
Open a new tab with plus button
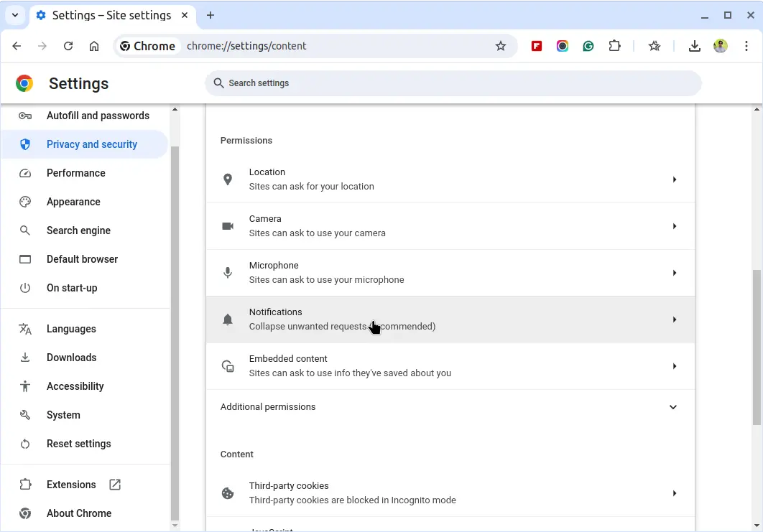point(211,15)
